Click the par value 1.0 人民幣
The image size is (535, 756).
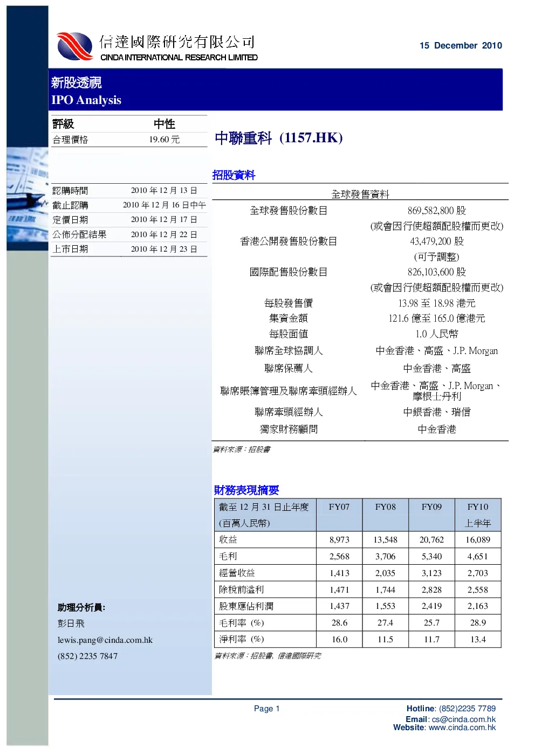437,334
